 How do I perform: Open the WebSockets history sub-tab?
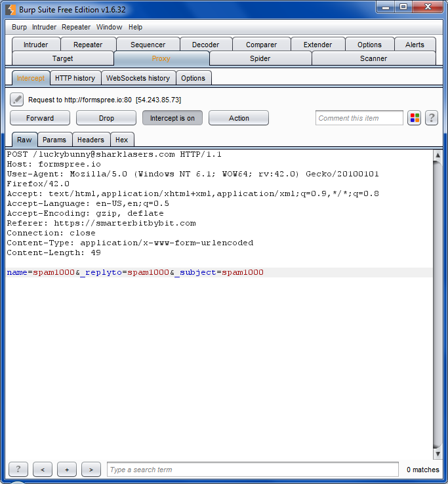138,78
